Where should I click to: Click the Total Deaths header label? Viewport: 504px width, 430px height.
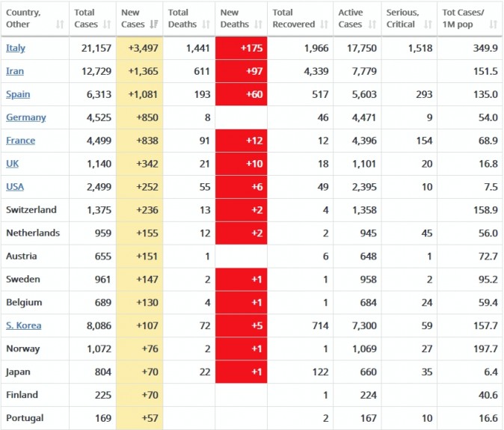(x=182, y=18)
